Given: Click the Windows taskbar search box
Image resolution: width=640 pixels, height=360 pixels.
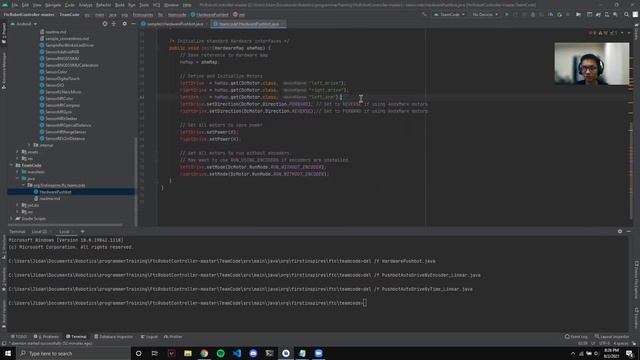Looking at the screenshot, I should click(73, 353).
